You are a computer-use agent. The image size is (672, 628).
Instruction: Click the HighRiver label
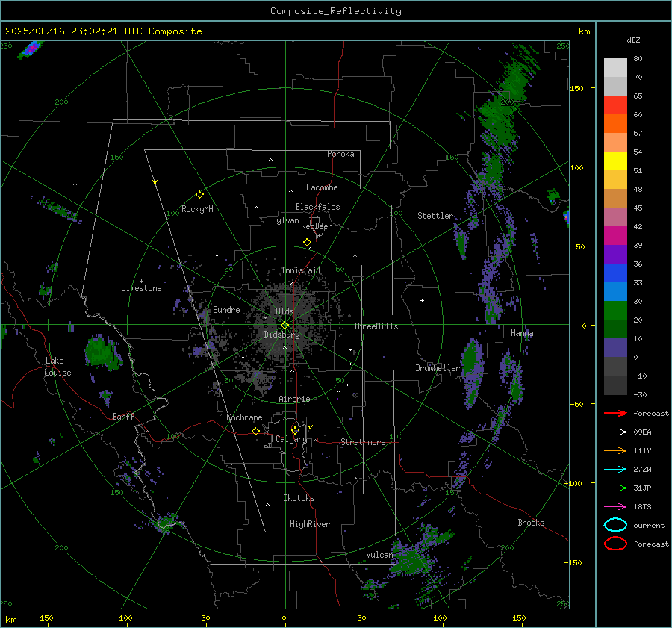[x=310, y=524]
